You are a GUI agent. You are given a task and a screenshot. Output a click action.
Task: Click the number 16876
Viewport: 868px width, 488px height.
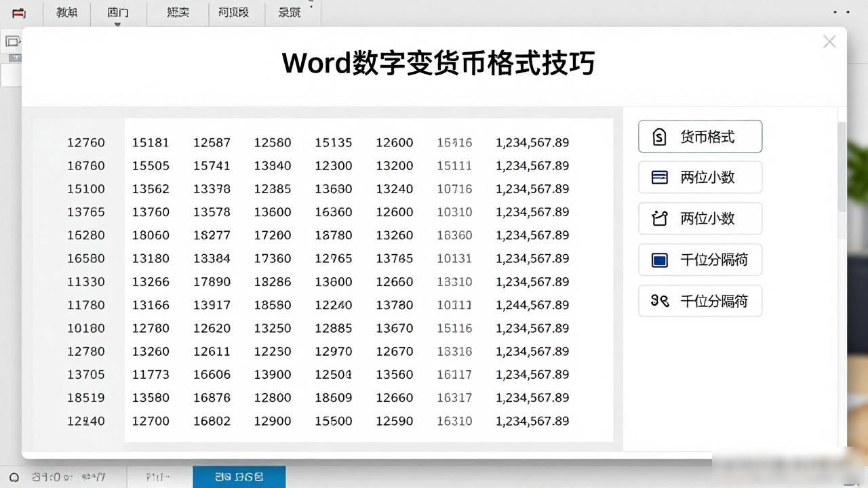[x=212, y=398]
